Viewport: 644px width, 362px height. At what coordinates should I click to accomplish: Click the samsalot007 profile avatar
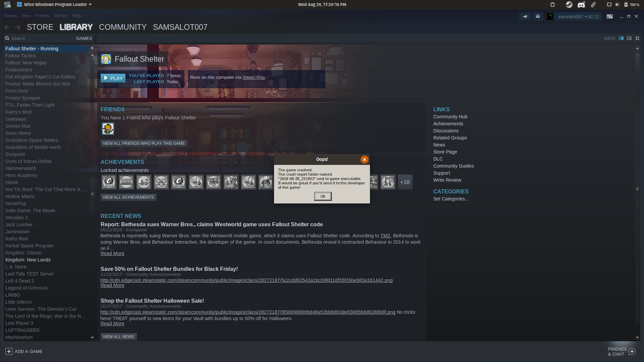[x=550, y=16]
